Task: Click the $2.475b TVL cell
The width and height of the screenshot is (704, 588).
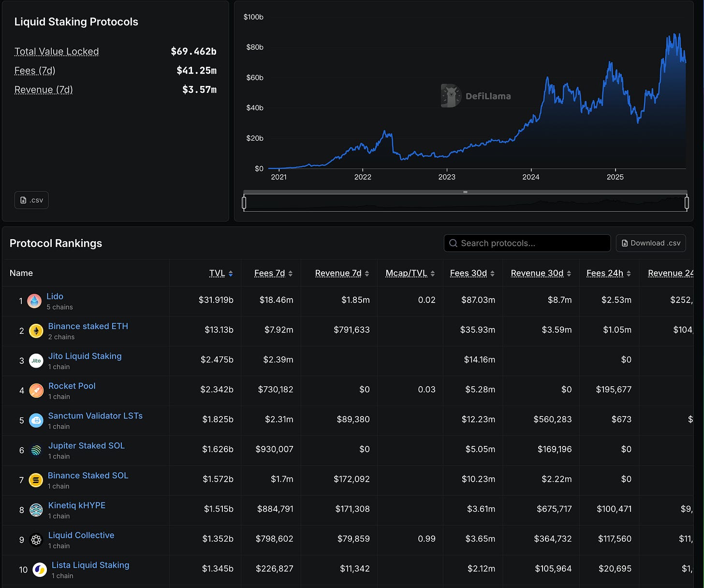Action: [x=217, y=360]
